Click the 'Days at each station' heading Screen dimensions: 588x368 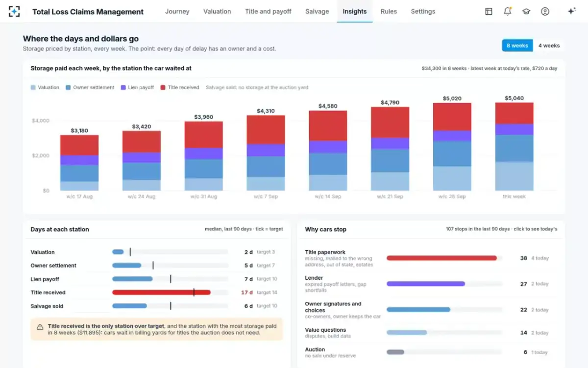coord(60,229)
